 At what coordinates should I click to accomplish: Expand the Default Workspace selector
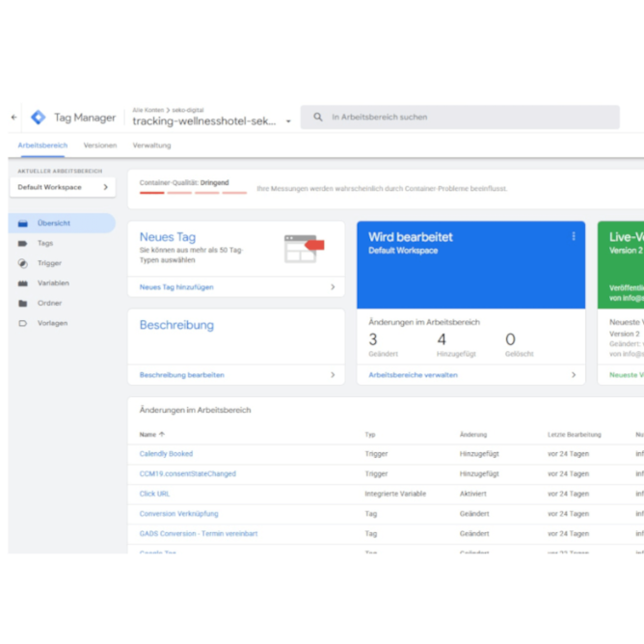[x=62, y=187]
